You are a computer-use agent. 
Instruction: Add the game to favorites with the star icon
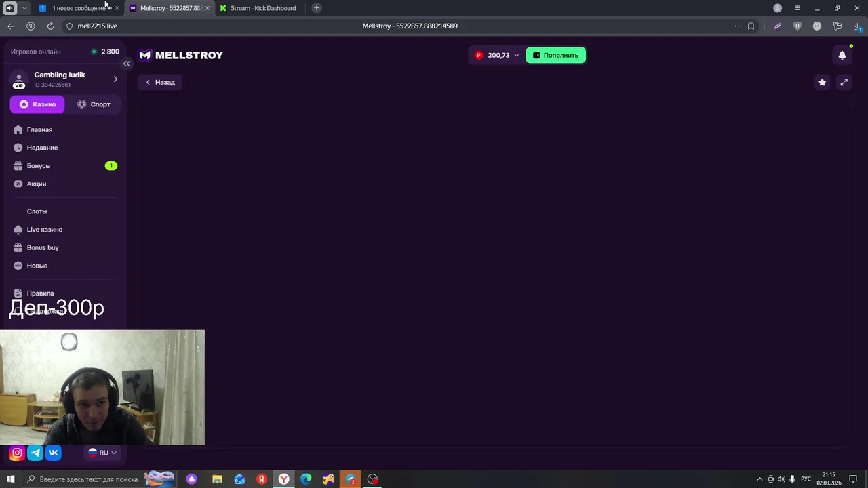pos(822,82)
